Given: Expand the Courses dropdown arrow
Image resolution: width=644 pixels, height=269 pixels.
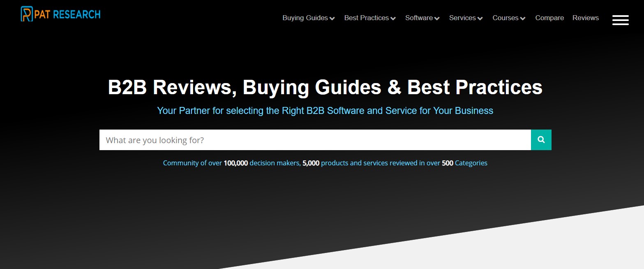Looking at the screenshot, I should pyautogui.click(x=523, y=19).
